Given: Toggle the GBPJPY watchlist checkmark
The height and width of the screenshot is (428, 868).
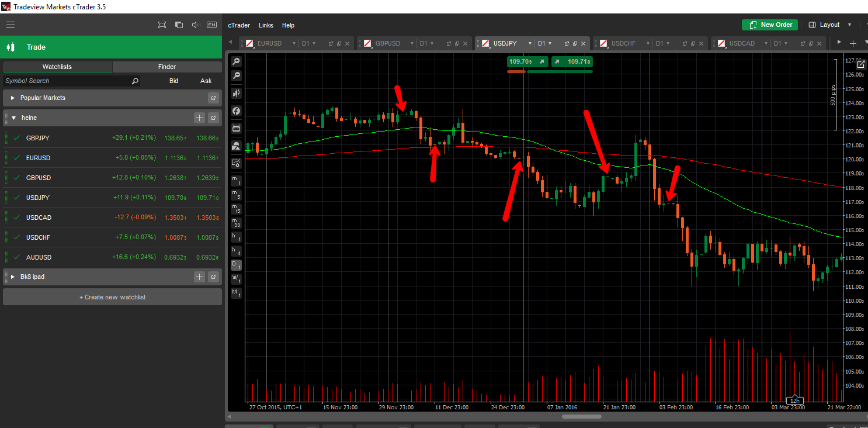Looking at the screenshot, I should [16, 138].
